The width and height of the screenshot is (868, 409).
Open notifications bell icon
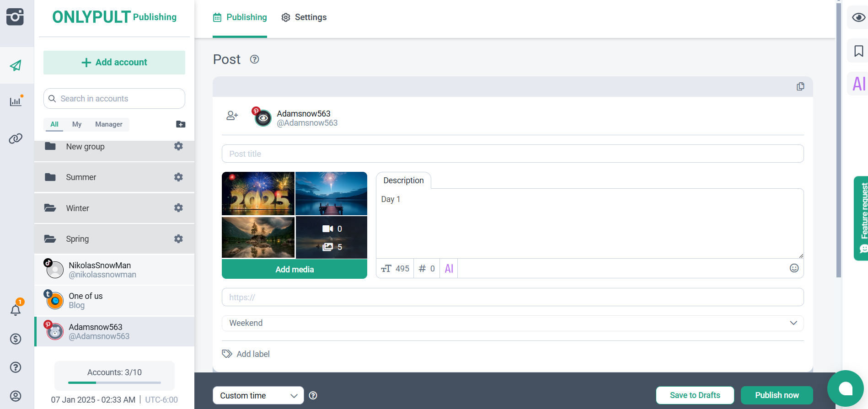pos(16,310)
